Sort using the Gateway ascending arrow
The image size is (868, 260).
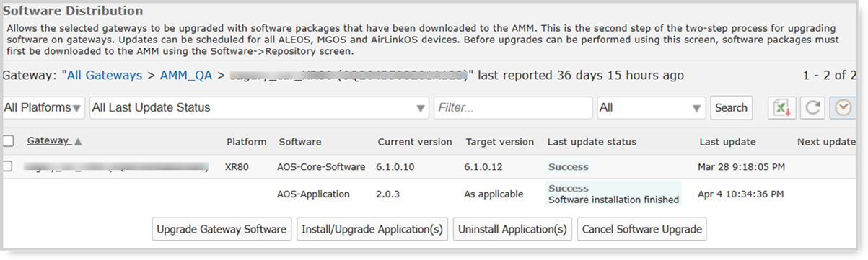[78, 142]
